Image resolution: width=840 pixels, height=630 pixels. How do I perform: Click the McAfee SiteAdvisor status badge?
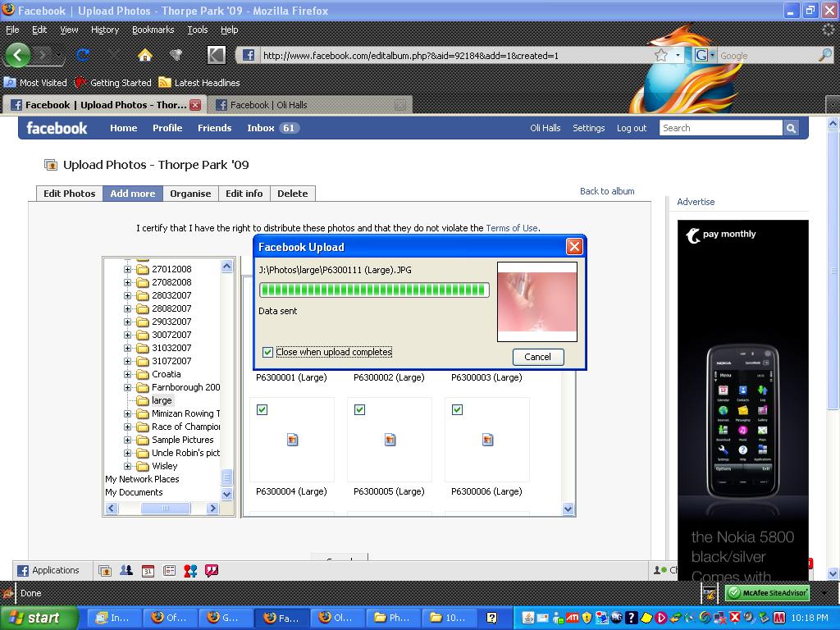tap(767, 593)
